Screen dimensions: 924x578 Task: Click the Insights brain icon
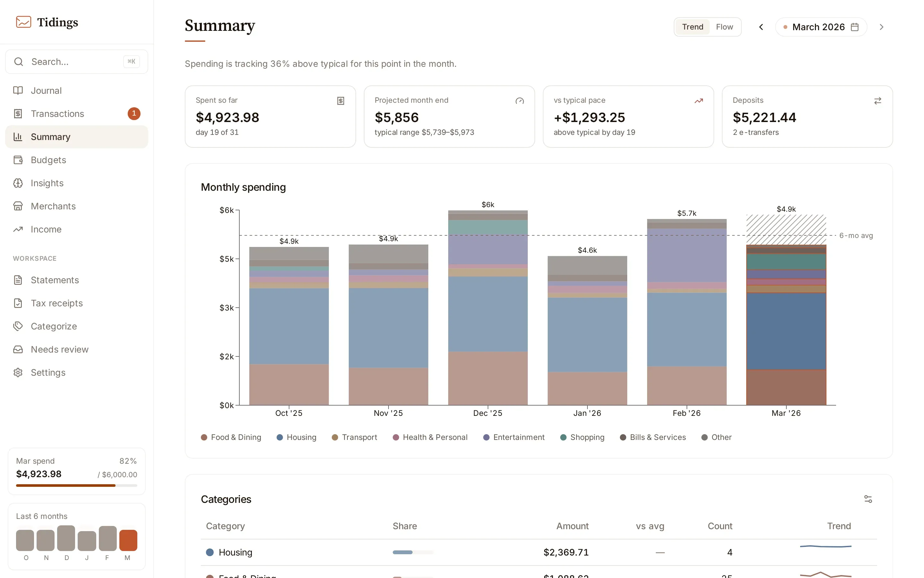click(x=18, y=183)
